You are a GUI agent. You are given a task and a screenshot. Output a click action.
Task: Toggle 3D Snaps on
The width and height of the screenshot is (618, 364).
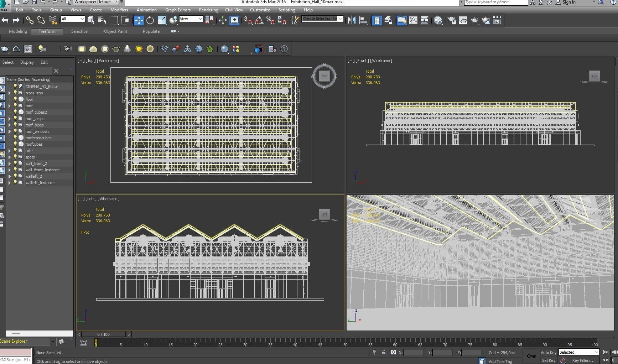(x=248, y=20)
